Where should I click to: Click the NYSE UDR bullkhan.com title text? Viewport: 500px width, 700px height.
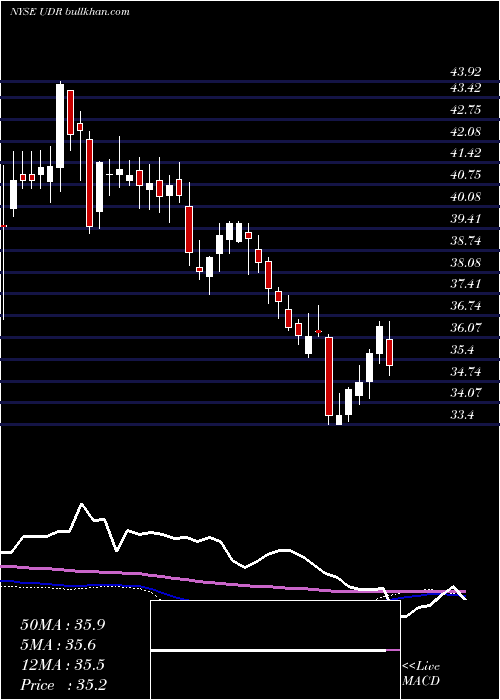click(x=70, y=11)
